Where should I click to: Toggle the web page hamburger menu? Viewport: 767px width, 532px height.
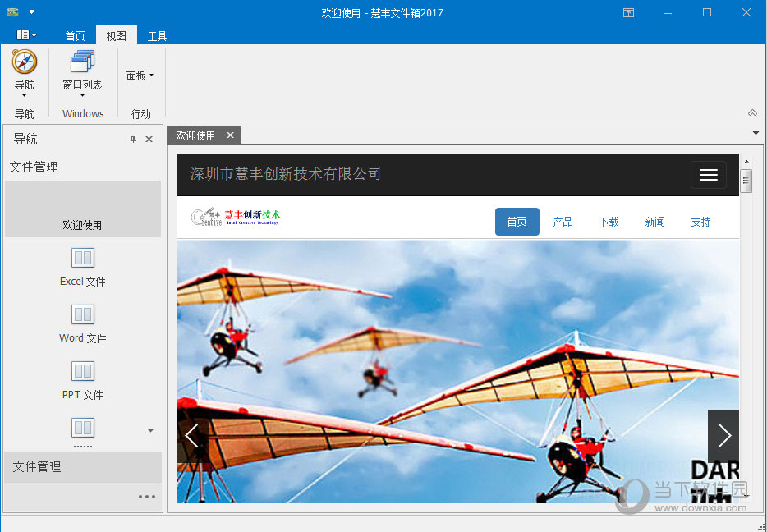pyautogui.click(x=709, y=175)
